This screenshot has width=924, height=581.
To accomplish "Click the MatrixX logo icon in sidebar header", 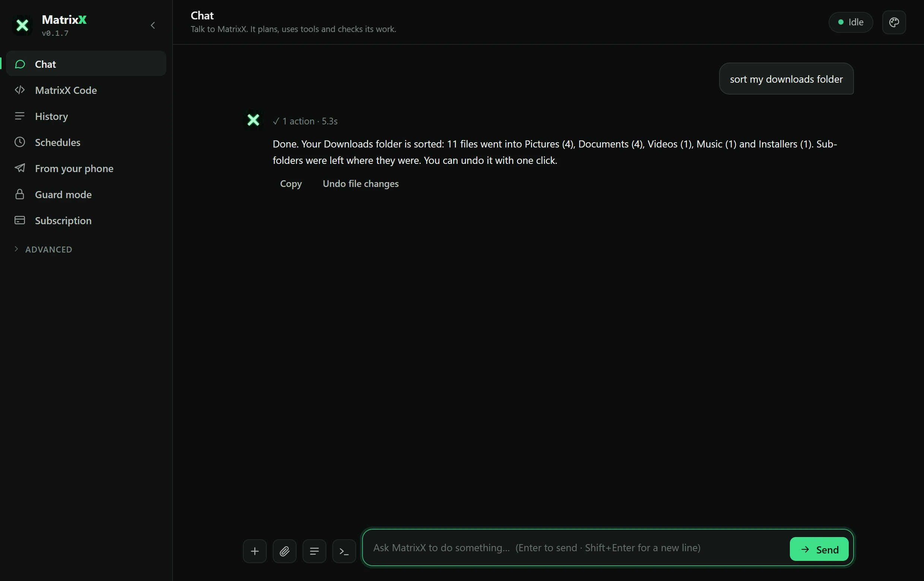I will coord(22,25).
